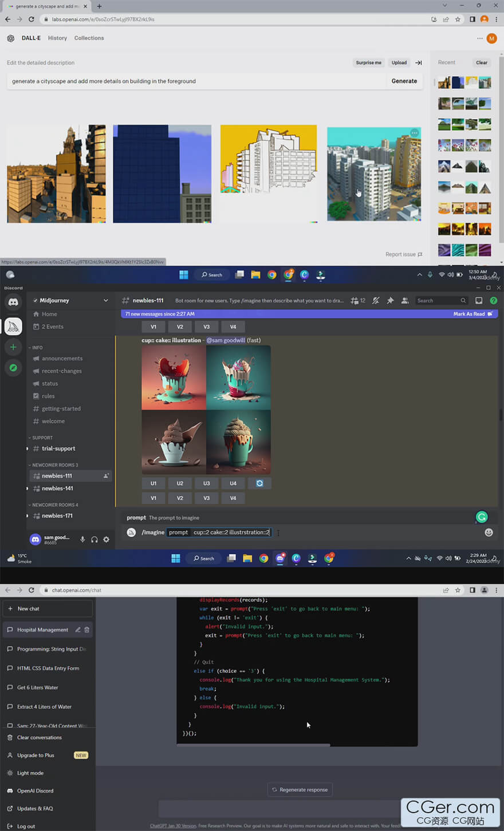Open the Discord inbox icon
Image resolution: width=504 pixels, height=831 pixels.
(x=479, y=300)
